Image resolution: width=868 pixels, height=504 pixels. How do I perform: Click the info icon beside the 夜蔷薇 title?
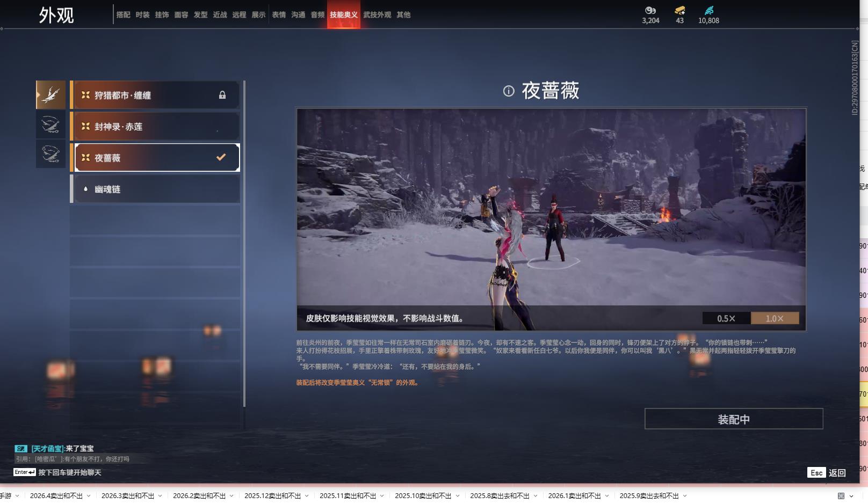pos(509,91)
